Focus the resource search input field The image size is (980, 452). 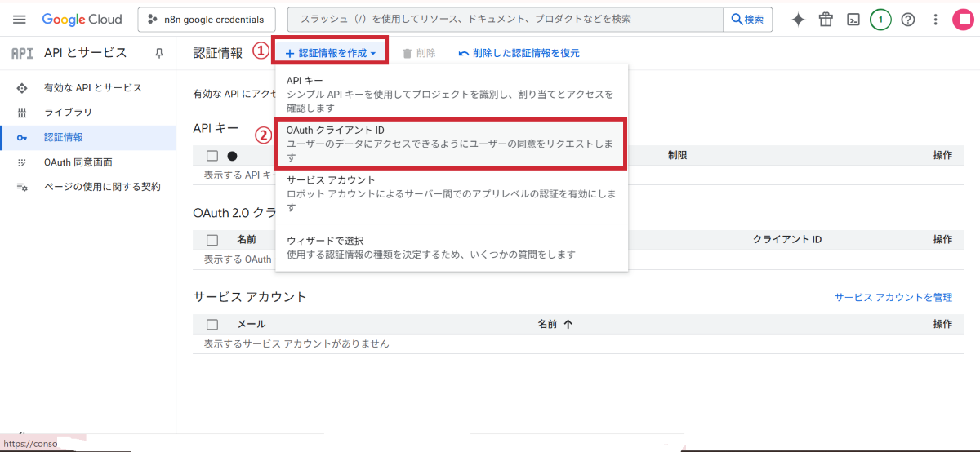point(506,20)
